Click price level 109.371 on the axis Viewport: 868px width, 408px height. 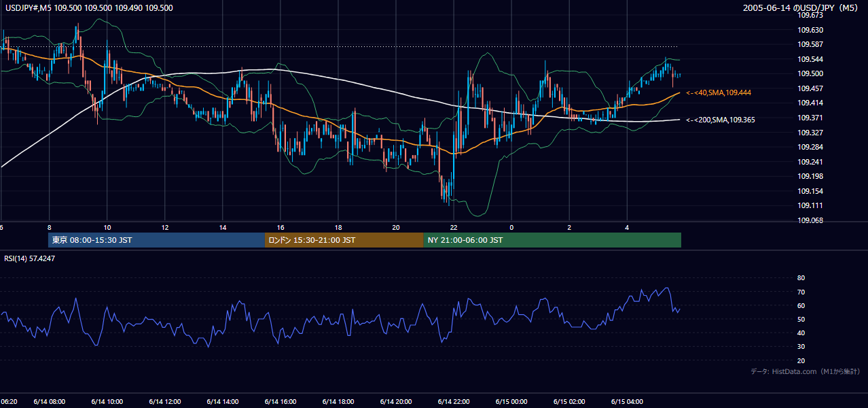[812, 118]
